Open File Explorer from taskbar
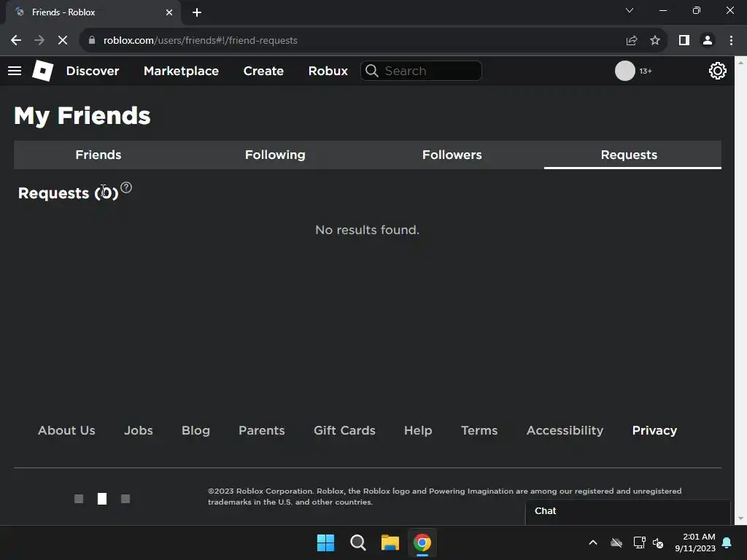The image size is (747, 560). point(390,542)
